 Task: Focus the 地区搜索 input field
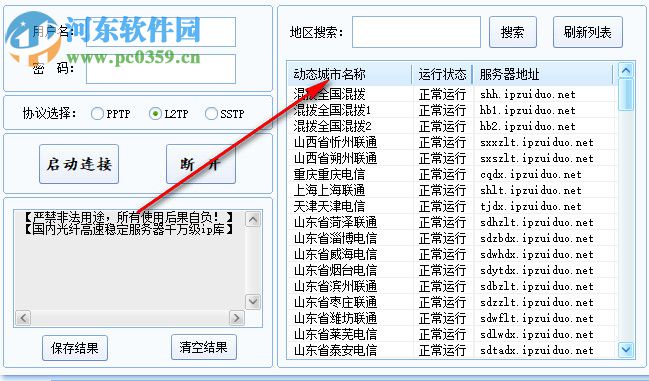pos(416,32)
